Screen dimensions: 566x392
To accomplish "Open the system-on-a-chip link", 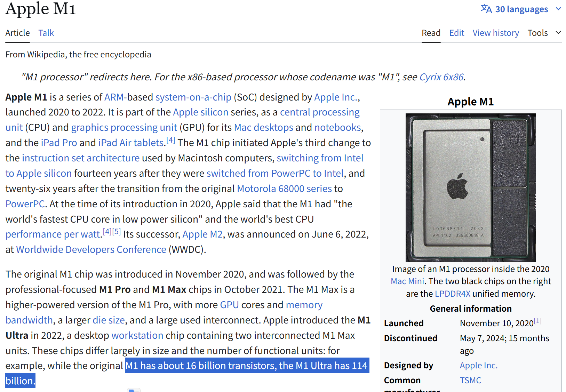I will (193, 97).
